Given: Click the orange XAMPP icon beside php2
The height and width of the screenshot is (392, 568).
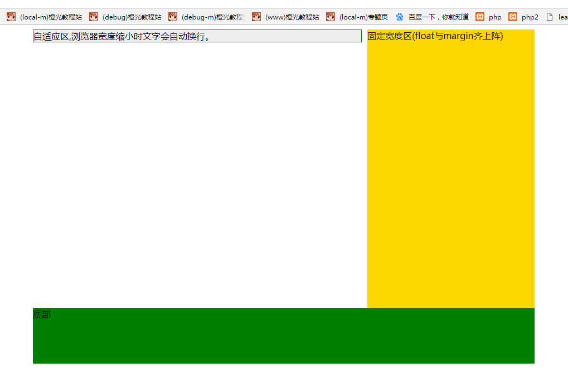Looking at the screenshot, I should (x=513, y=17).
